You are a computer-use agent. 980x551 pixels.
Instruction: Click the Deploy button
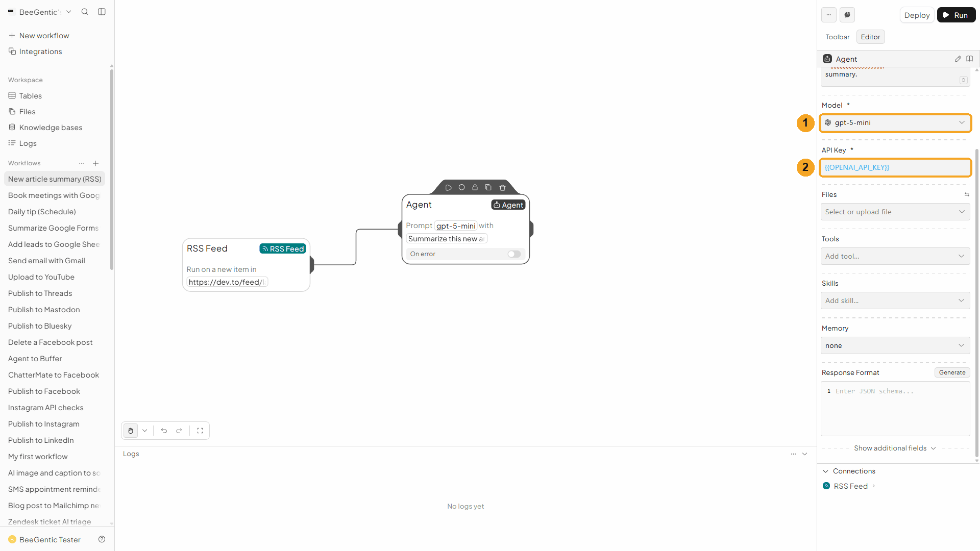[x=917, y=15]
